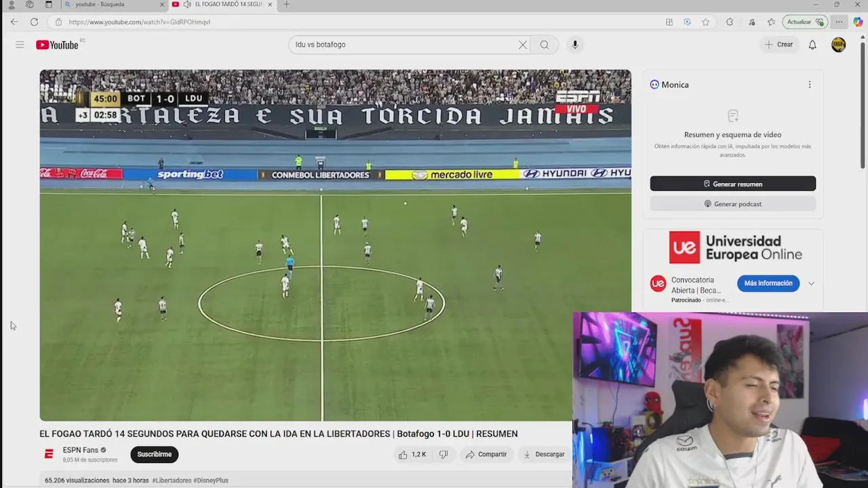The image size is (868, 488).
Task: Mute the tab via speaker icon
Action: tap(187, 5)
